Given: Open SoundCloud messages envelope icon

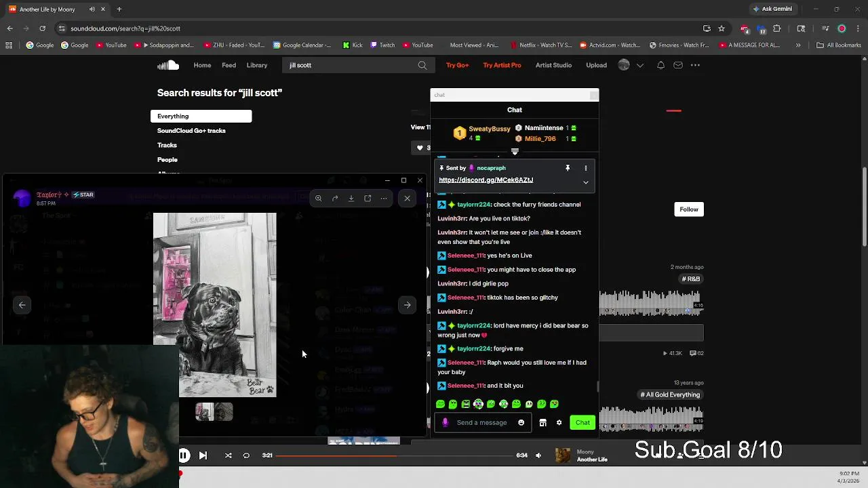Looking at the screenshot, I should [678, 65].
